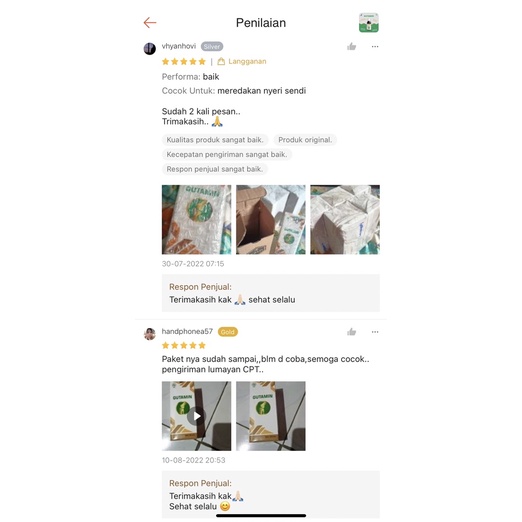Open the product thumbnail in header
522x522 pixels.
point(369,23)
